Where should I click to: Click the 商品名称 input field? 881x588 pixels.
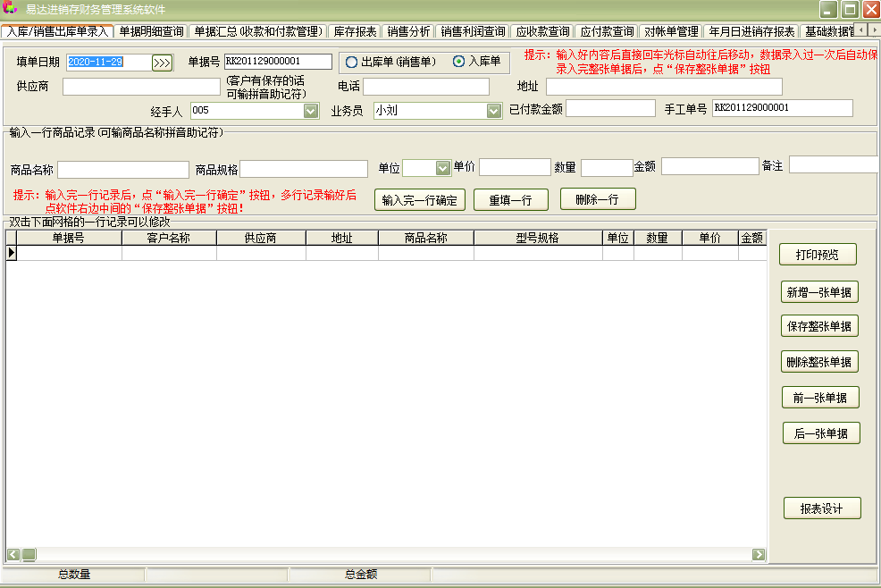coord(123,169)
